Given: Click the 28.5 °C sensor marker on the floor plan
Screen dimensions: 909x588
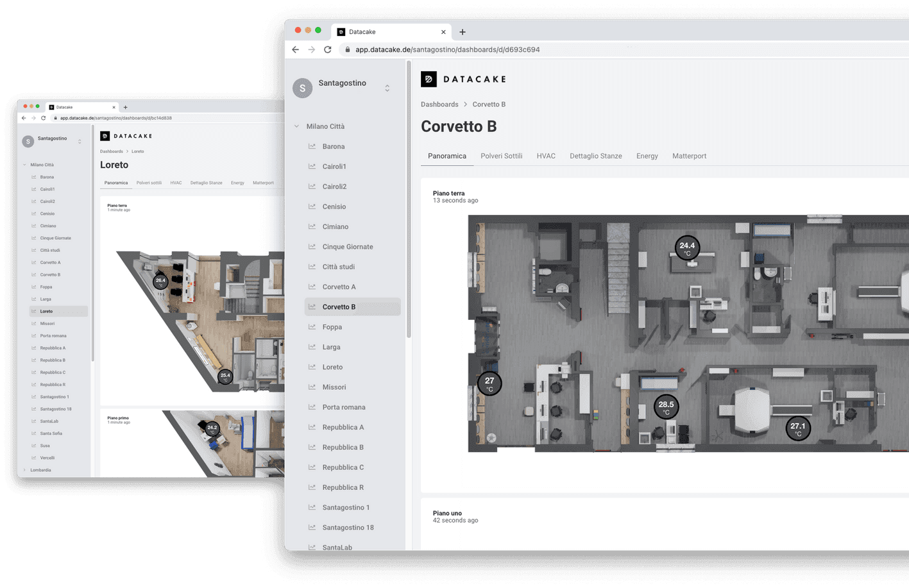Looking at the screenshot, I should (x=666, y=407).
